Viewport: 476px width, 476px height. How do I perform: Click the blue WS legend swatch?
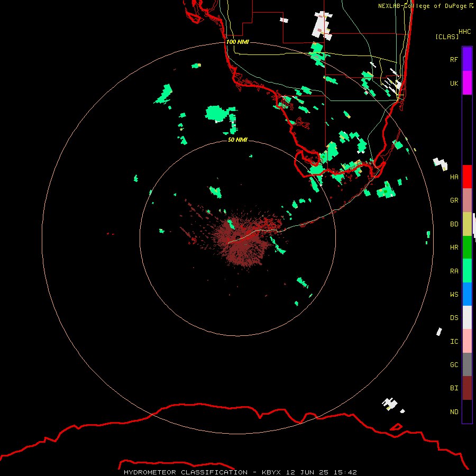(467, 294)
